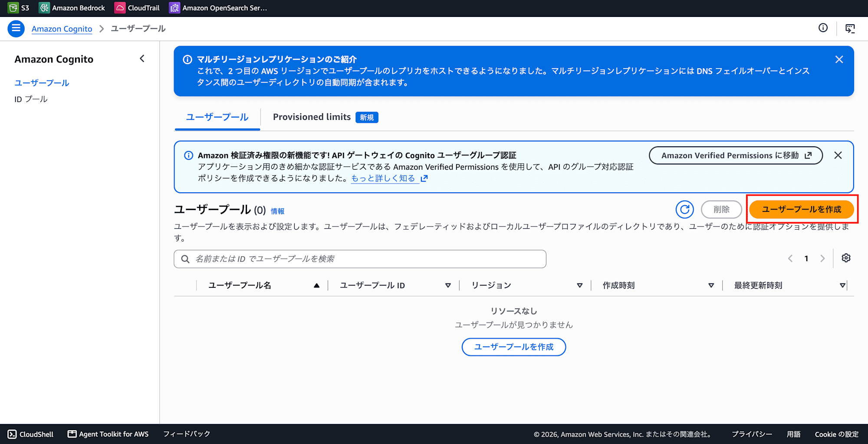The image size is (868, 444).
Task: Click the orange ユーザープールを作成 button
Action: [x=801, y=210]
